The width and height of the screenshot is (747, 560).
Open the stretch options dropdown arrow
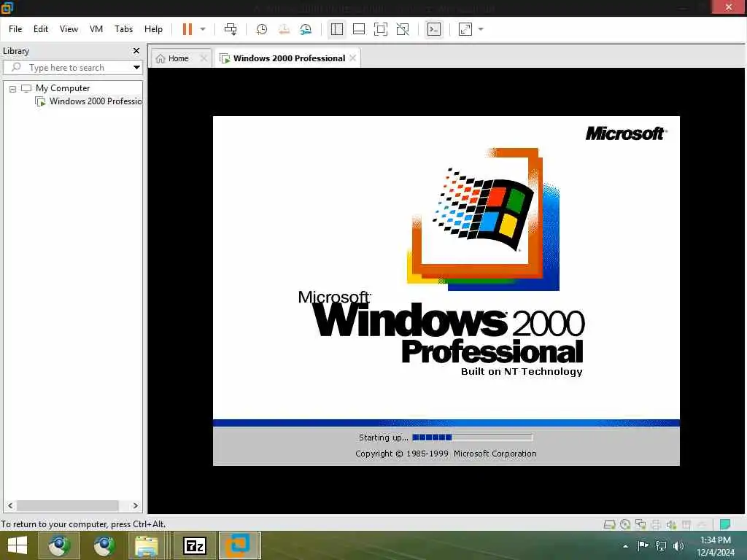481,29
